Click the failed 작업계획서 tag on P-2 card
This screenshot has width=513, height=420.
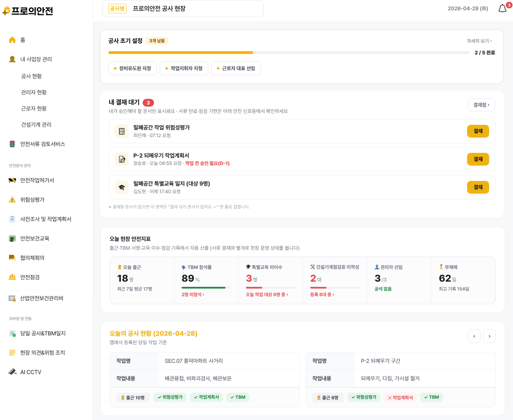pos(400,398)
